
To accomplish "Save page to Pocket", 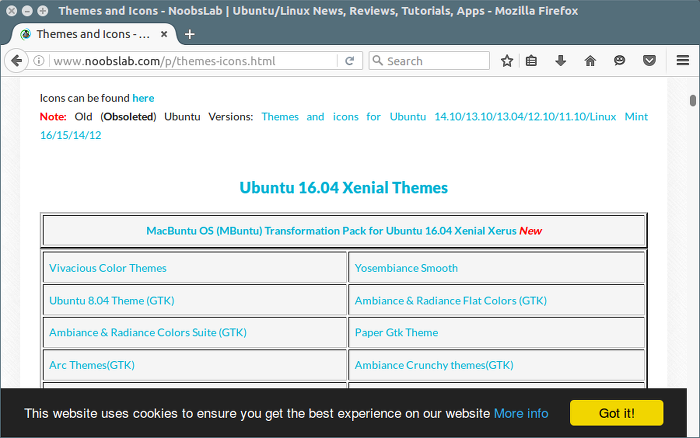I will pos(649,61).
